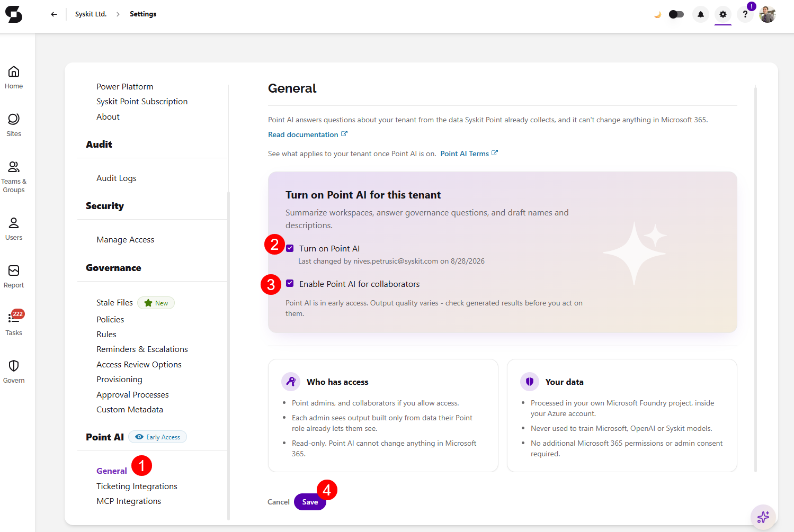The image size is (794, 532).
Task: Open Tasks with 222 badge
Action: [x=14, y=323]
